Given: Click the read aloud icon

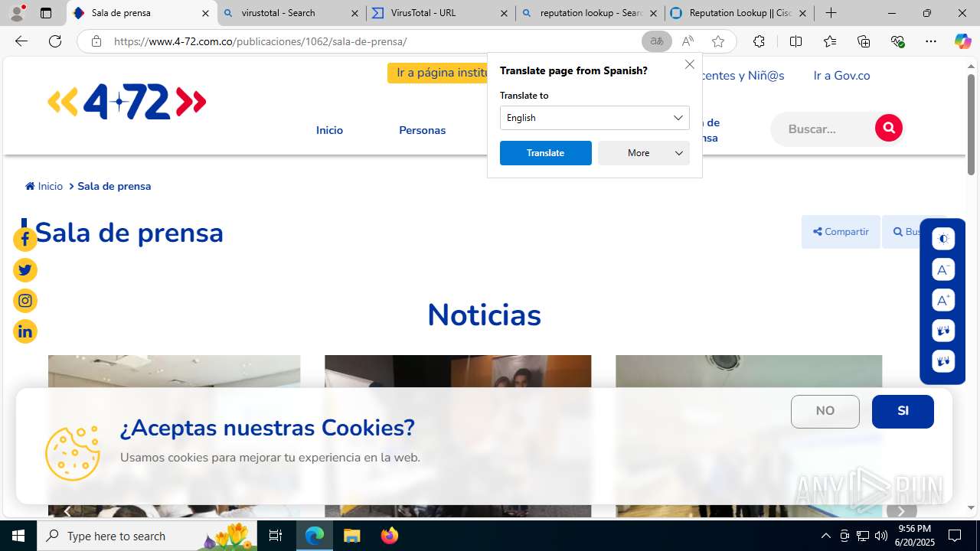Looking at the screenshot, I should pyautogui.click(x=688, y=41).
